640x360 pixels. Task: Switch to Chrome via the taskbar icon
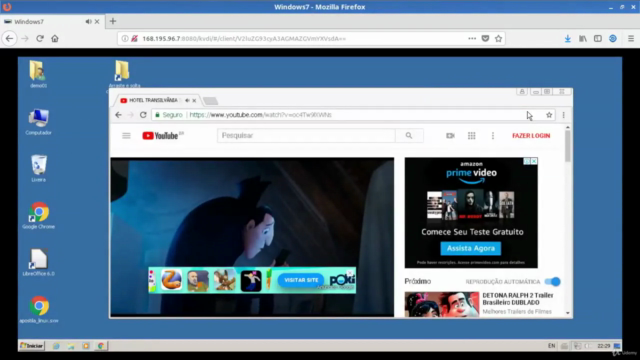[101, 346]
